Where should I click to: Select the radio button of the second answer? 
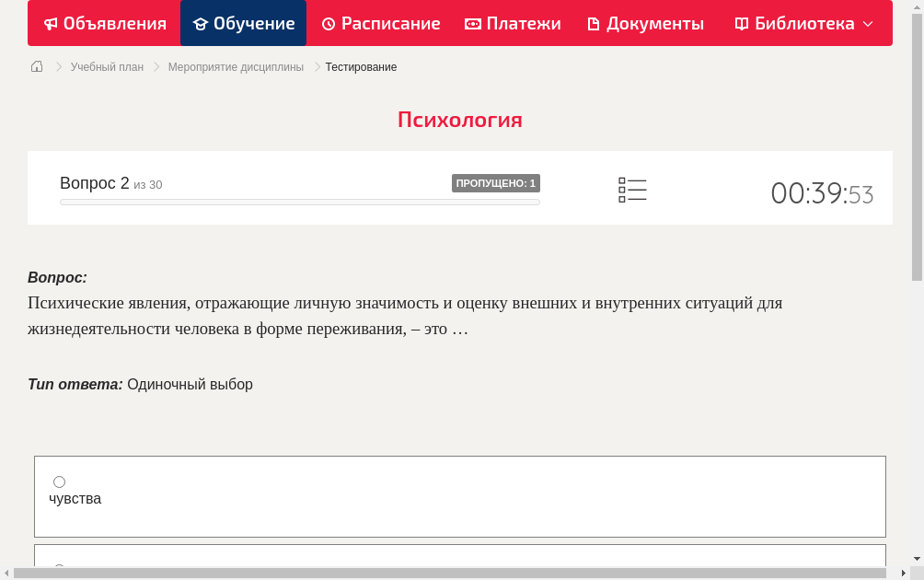(59, 569)
